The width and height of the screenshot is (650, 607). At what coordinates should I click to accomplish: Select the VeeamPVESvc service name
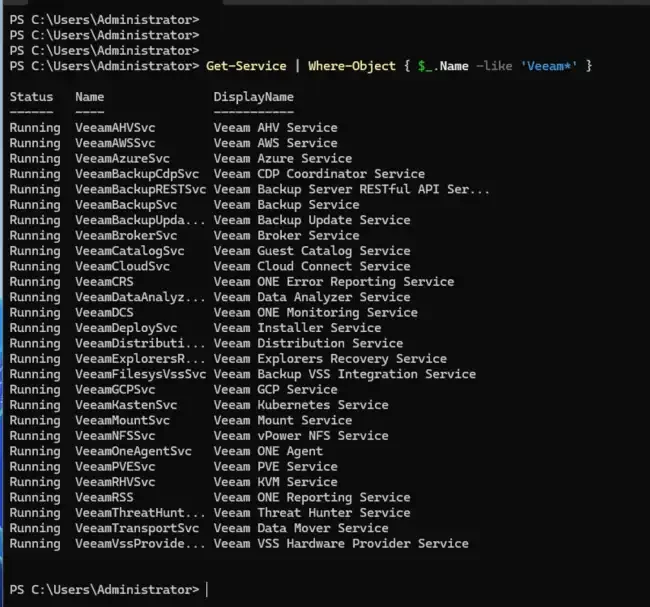click(x=115, y=467)
